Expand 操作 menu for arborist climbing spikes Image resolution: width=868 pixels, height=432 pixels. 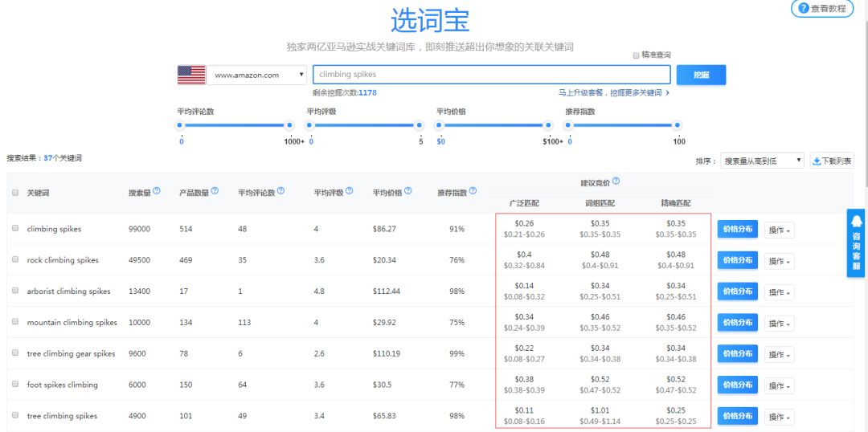(780, 292)
